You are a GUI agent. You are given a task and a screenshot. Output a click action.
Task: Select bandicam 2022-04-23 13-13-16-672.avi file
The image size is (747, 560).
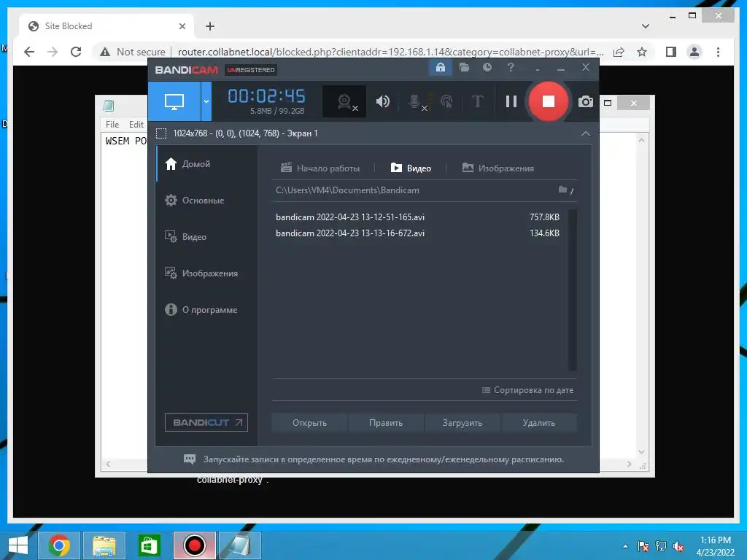(x=418, y=233)
